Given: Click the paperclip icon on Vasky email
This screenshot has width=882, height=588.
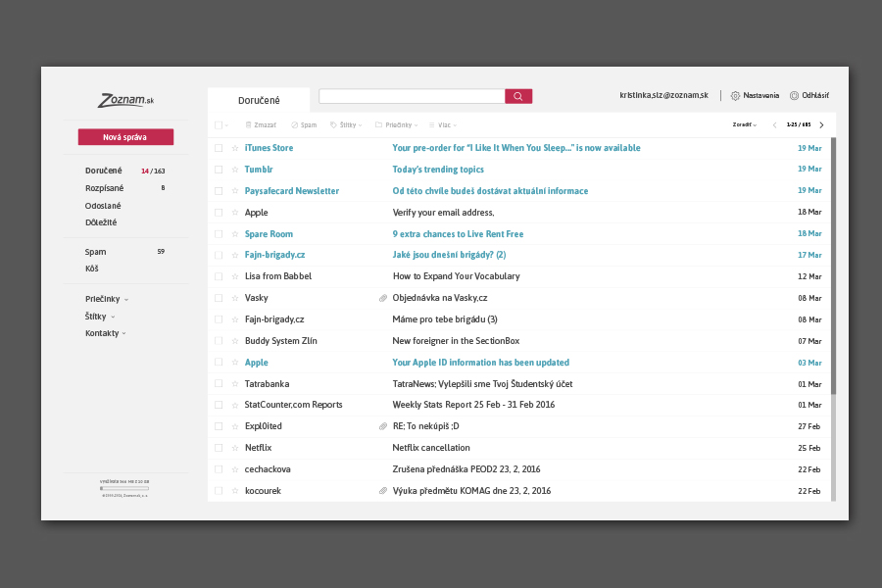Looking at the screenshot, I should 382,297.
